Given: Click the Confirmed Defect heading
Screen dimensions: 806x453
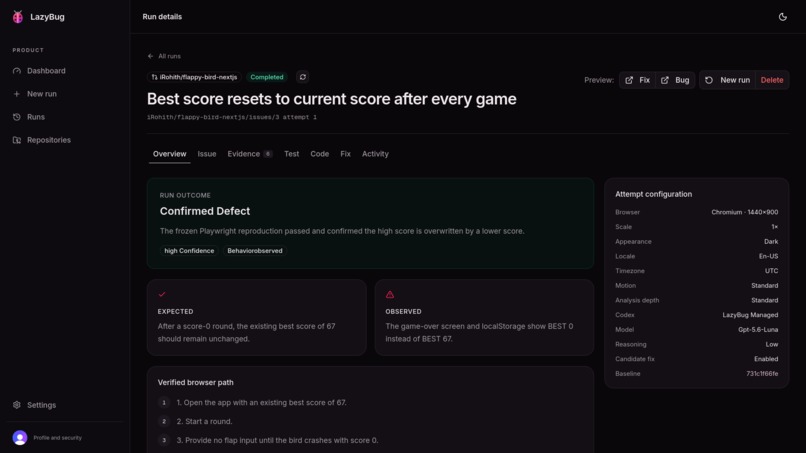Looking at the screenshot, I should (x=205, y=211).
